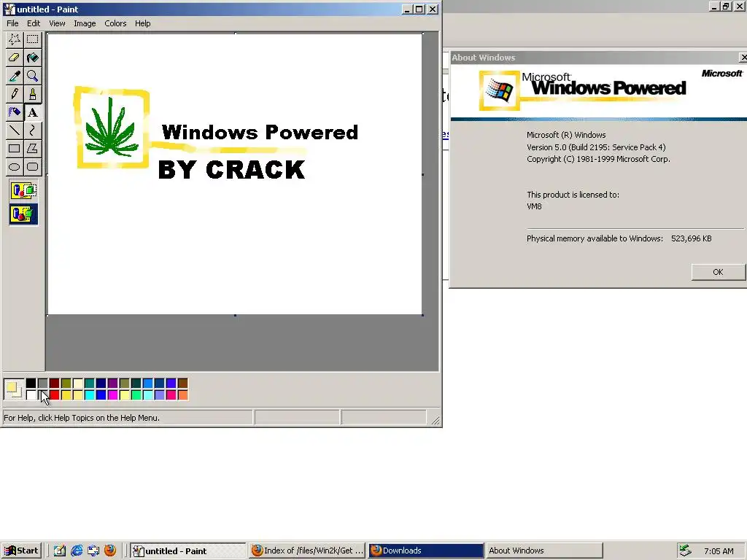This screenshot has height=560, width=747.
Task: Select the Brush tool
Action: tap(32, 94)
